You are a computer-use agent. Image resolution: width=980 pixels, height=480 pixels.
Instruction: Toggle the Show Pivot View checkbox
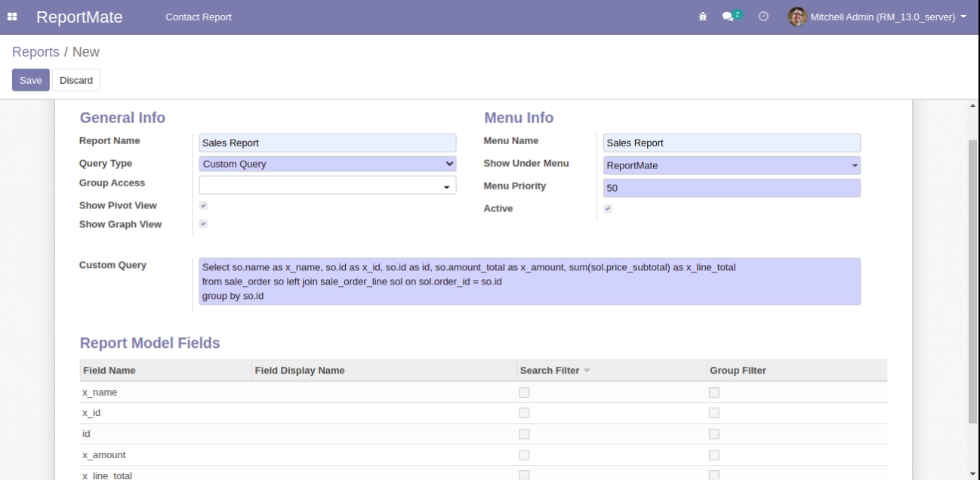coord(203,205)
